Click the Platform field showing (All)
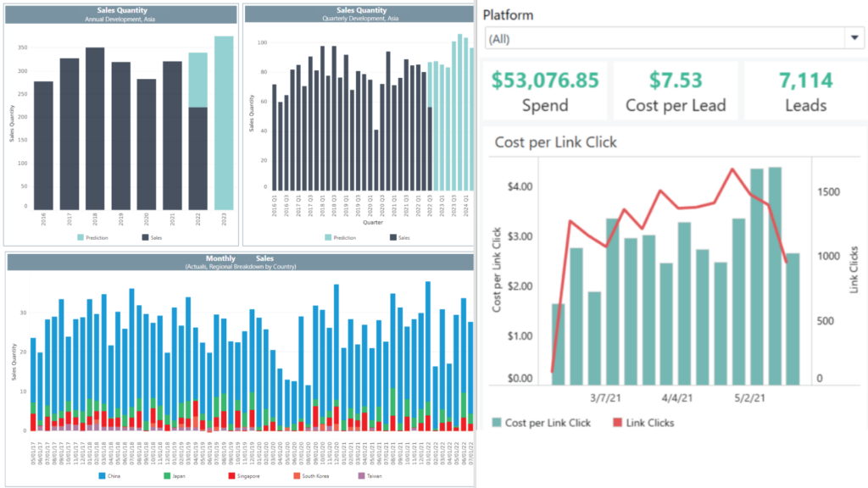868x488 pixels. point(661,39)
